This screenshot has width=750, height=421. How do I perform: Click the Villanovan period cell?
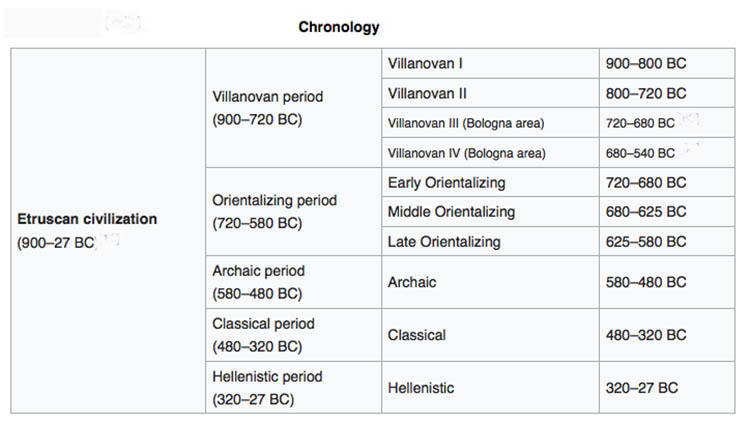268,108
